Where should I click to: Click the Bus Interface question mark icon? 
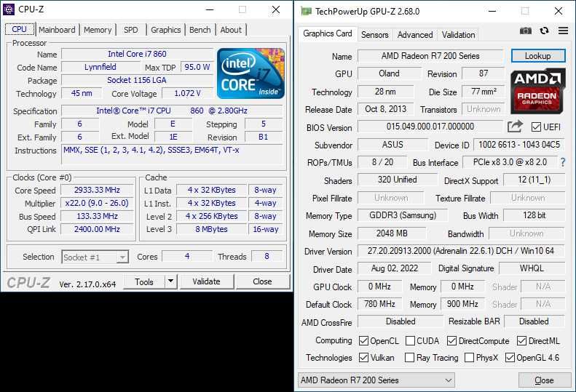pyautogui.click(x=562, y=162)
